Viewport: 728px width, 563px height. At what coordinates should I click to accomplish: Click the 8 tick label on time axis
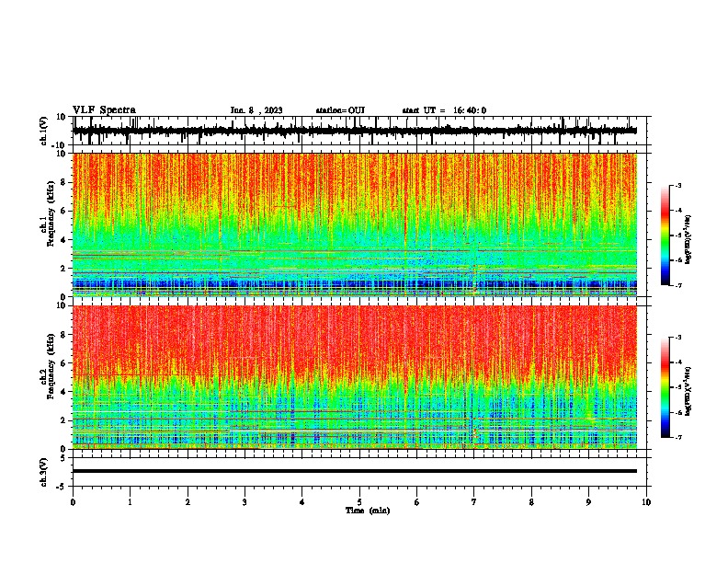(531, 502)
